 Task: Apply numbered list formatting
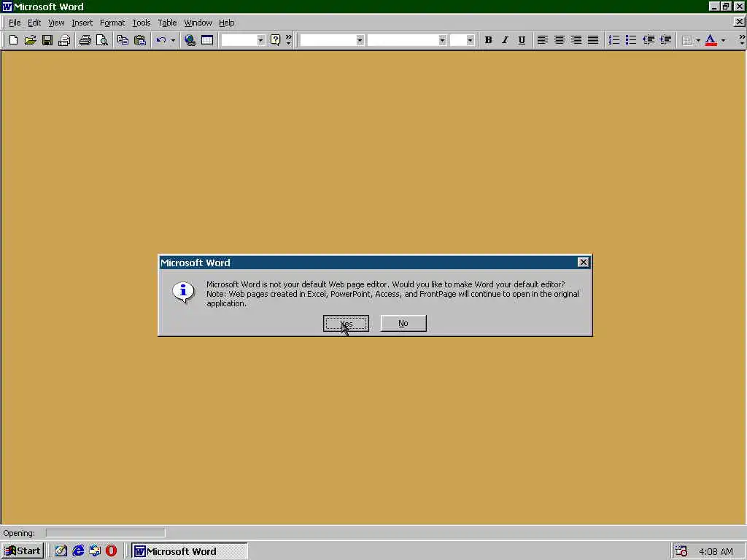614,40
